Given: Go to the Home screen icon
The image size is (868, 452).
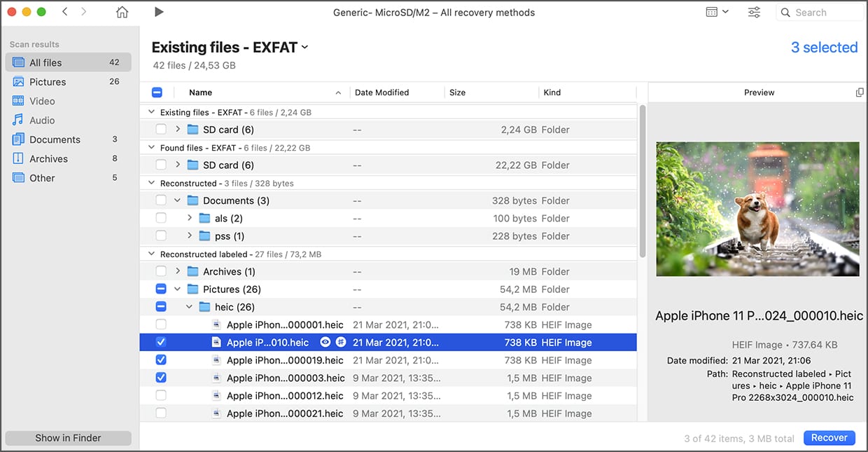Looking at the screenshot, I should [x=122, y=12].
